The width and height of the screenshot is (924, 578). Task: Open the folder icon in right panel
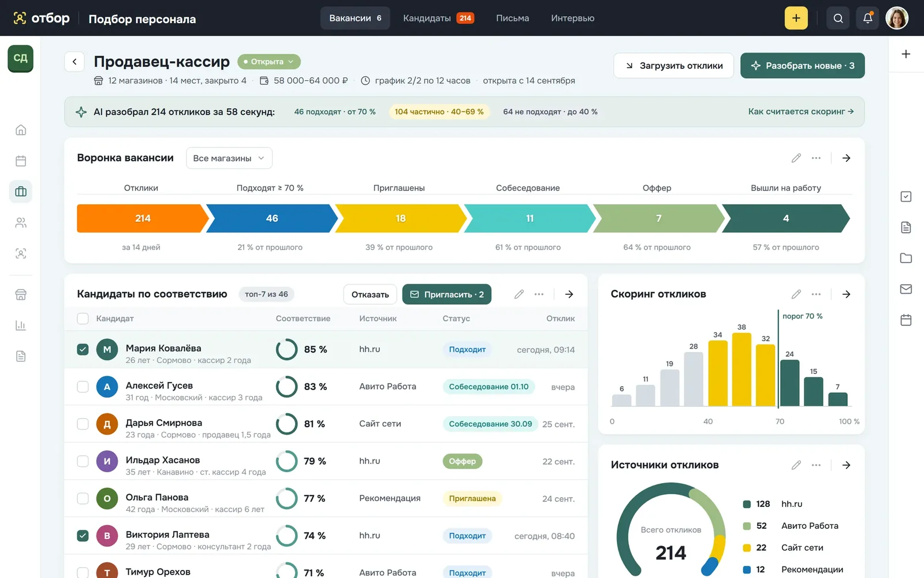[x=906, y=258]
